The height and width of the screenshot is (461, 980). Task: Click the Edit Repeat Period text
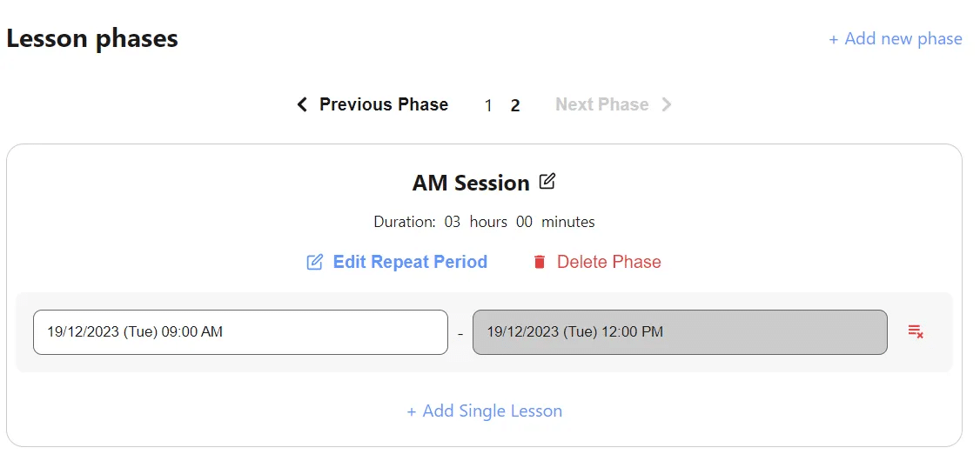click(410, 262)
